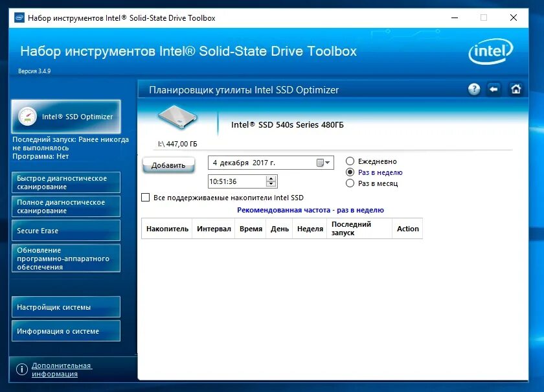
Task: Click the gauge icon on SSD Optimizer
Action: (x=27, y=117)
